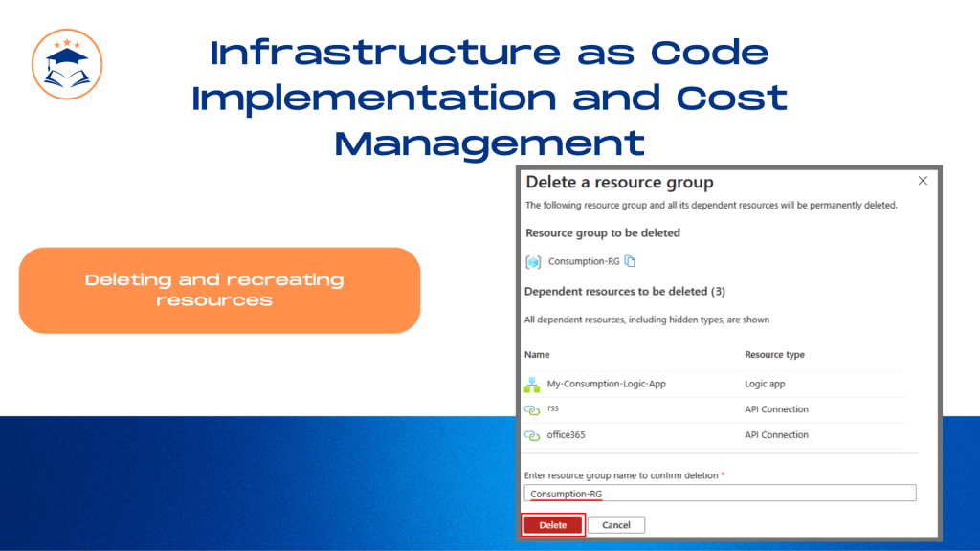Viewport: 980px width, 551px height.
Task: Click the Deleting and recreating resources banner
Action: [219, 291]
